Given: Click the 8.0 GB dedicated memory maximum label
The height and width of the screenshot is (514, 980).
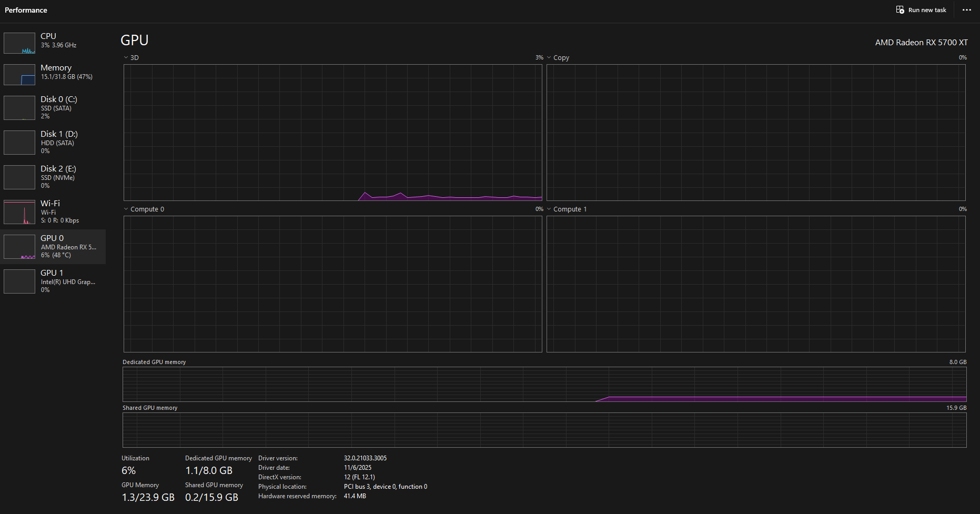Looking at the screenshot, I should [x=958, y=362].
